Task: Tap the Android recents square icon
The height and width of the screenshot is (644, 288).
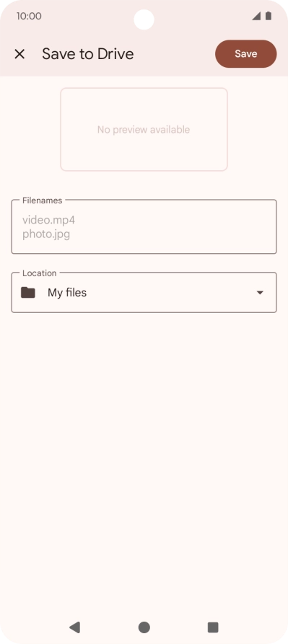Action: click(x=213, y=627)
